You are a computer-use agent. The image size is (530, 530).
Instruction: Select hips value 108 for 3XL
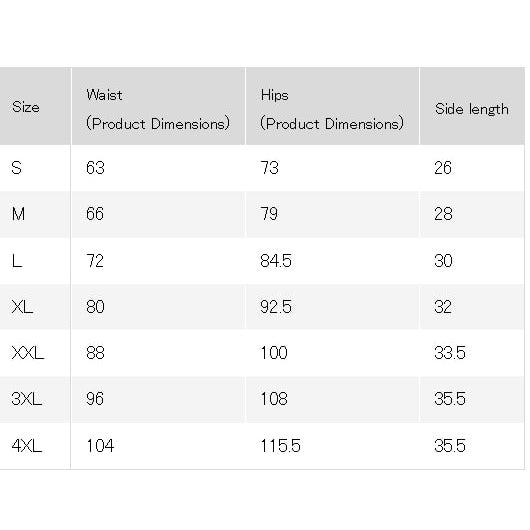(274, 399)
